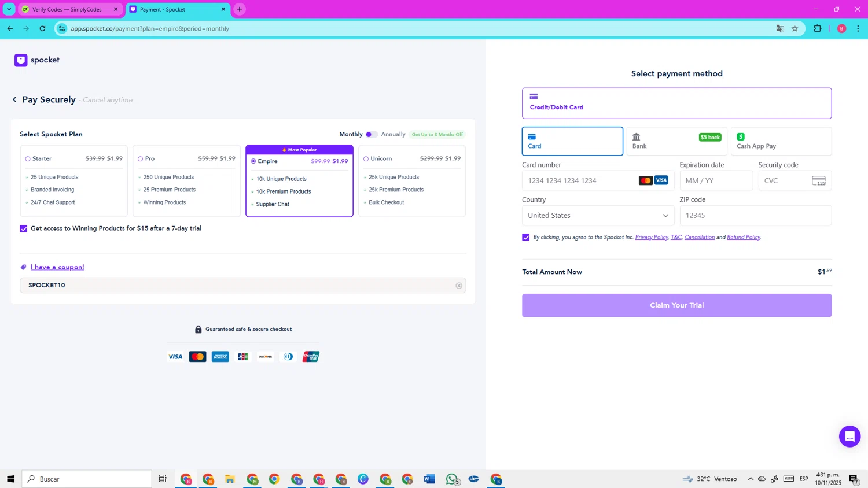Select the Empire plan
This screenshot has width=868, height=488.
pos(253,161)
